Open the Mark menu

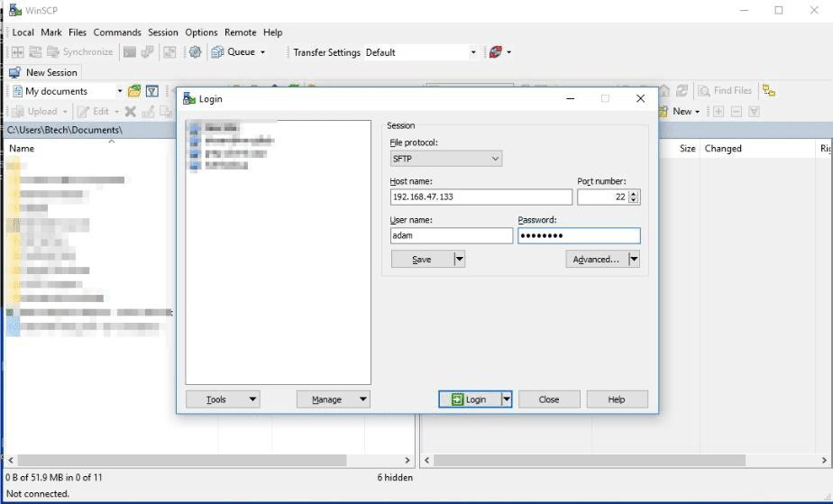point(51,32)
